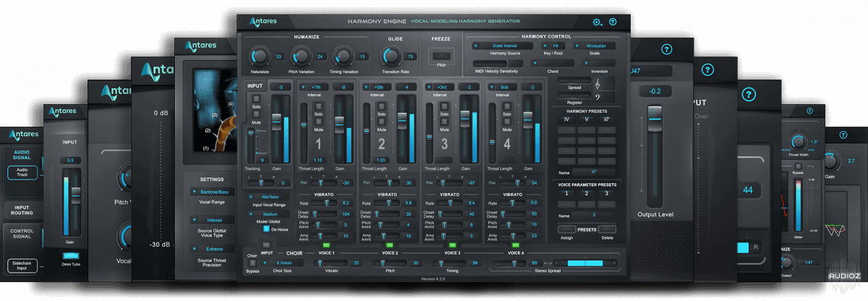The height and width of the screenshot is (301, 868).
Task: Click the help icon above Throat Width panel
Action: [810, 111]
